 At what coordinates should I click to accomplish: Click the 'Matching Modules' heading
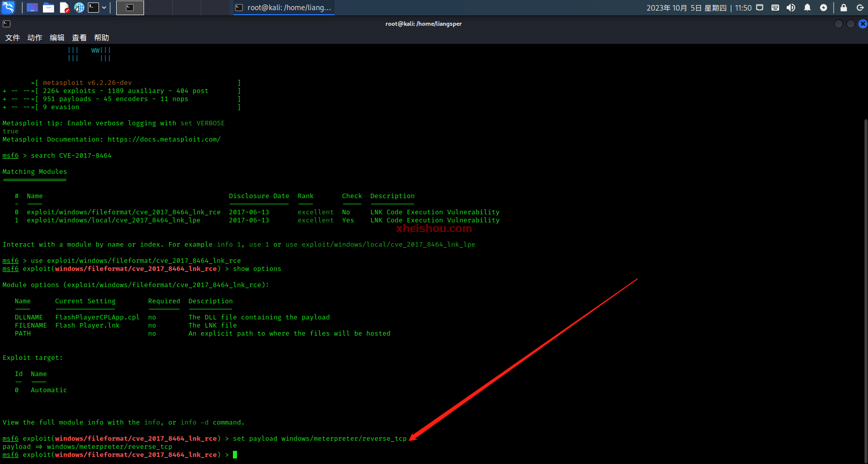pyautogui.click(x=35, y=172)
